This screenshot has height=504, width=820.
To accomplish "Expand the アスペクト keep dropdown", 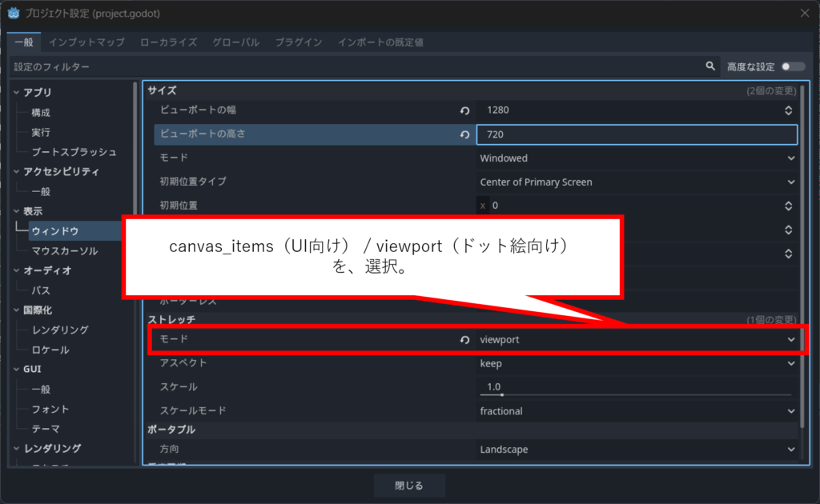I will coord(637,363).
